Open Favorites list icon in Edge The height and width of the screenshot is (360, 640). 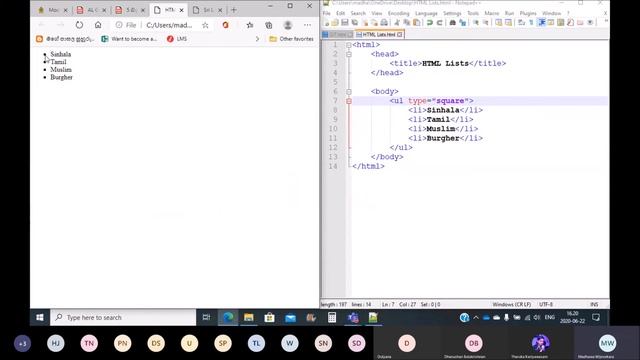250,25
